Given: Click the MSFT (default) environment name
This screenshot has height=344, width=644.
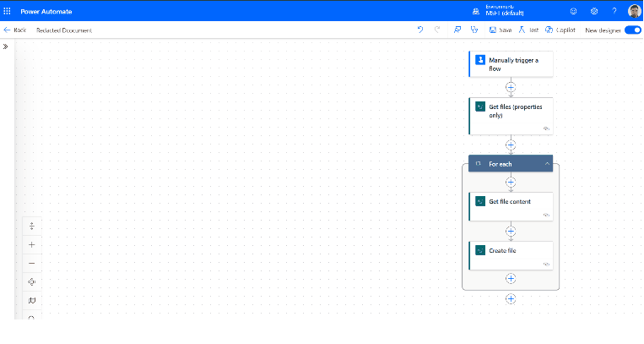Looking at the screenshot, I should pyautogui.click(x=505, y=14).
